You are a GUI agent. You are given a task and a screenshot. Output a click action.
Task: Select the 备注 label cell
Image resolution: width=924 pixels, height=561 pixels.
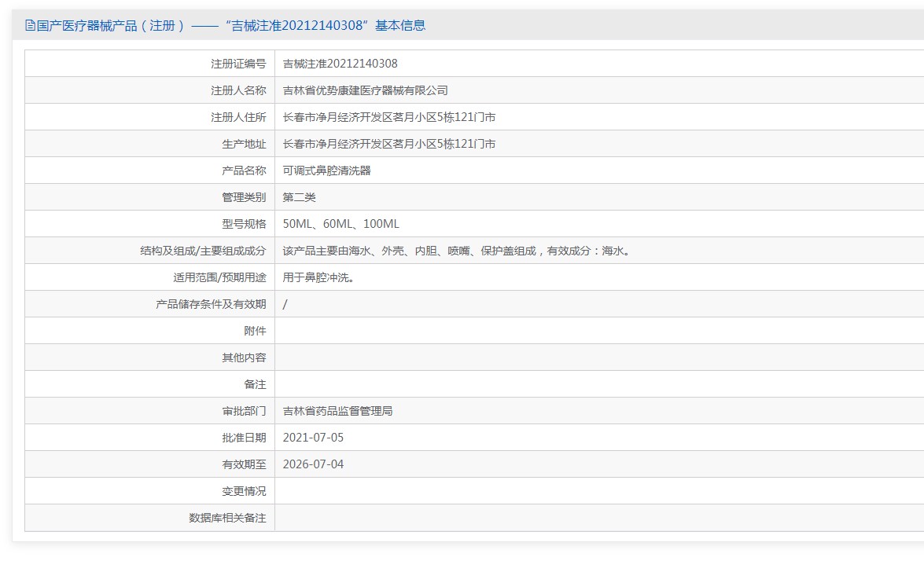coord(149,384)
